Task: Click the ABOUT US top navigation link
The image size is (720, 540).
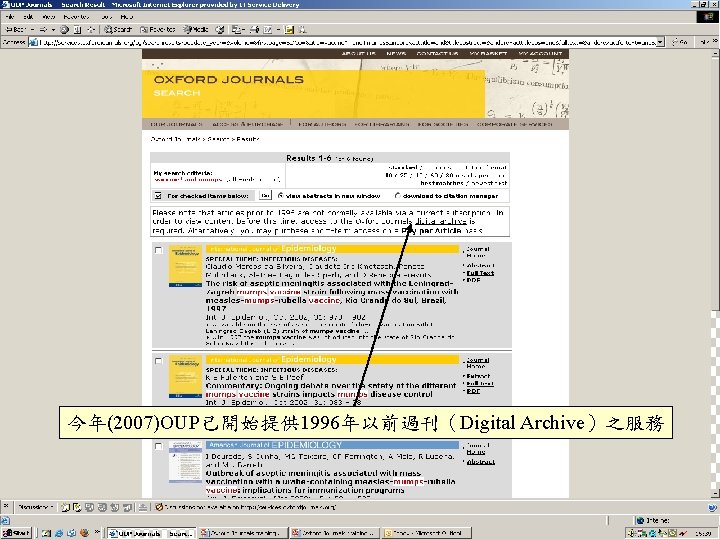Action: tap(358, 54)
